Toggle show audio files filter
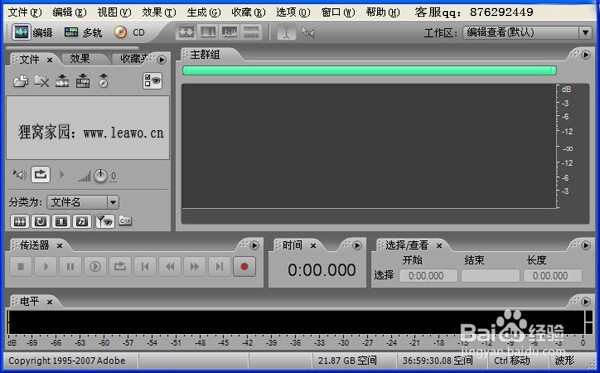The width and height of the screenshot is (600, 373). coord(20,221)
